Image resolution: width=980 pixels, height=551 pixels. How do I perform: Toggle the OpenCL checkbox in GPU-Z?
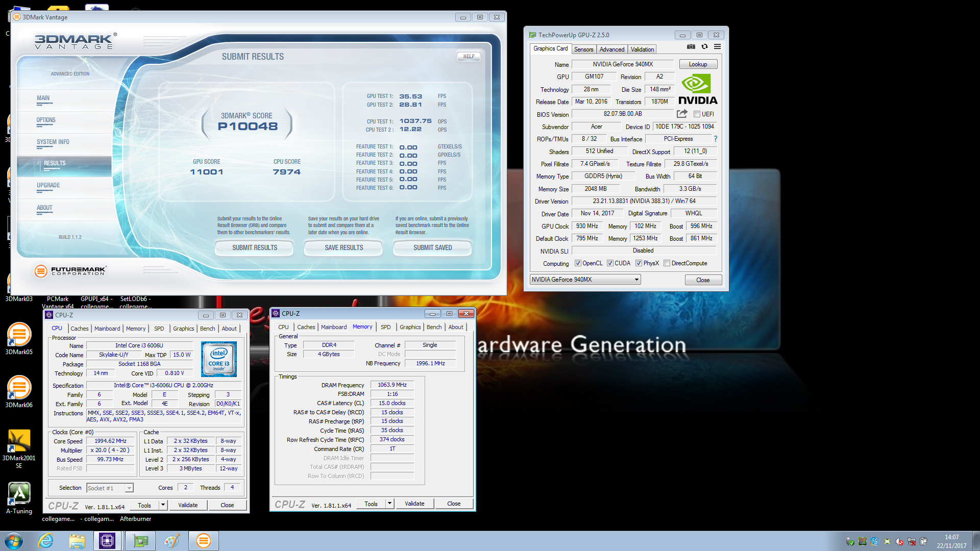pyautogui.click(x=578, y=263)
